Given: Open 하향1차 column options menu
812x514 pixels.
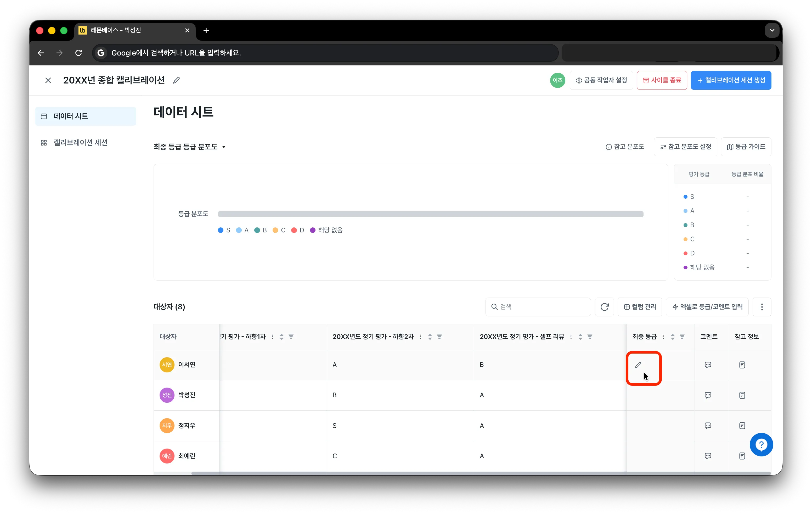Looking at the screenshot, I should point(273,337).
